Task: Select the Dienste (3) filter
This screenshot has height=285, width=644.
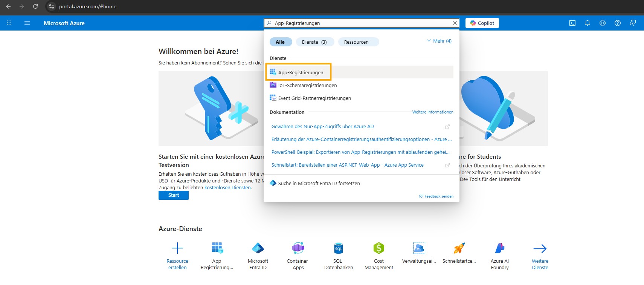Action: [315, 42]
